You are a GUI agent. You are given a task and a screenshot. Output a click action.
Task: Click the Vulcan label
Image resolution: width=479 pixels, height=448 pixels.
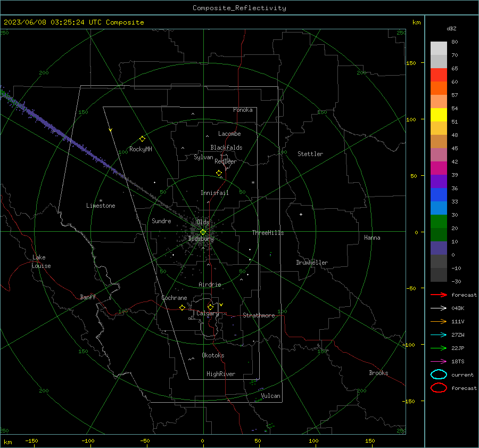pos(270,396)
